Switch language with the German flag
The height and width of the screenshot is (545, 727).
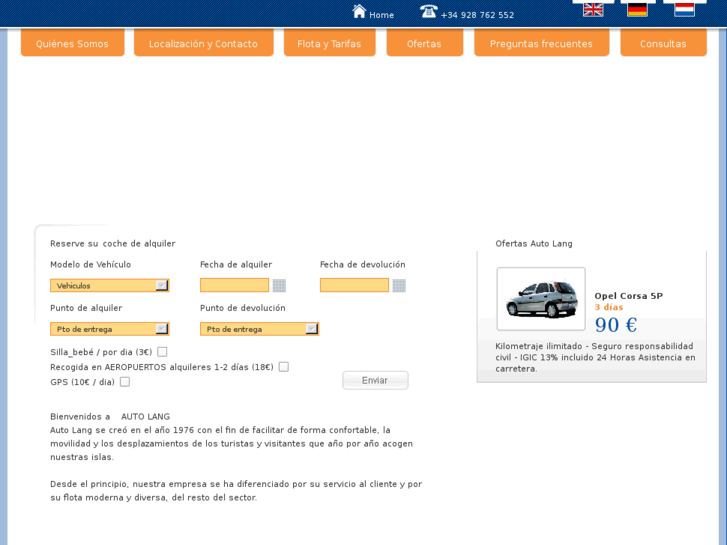click(638, 10)
